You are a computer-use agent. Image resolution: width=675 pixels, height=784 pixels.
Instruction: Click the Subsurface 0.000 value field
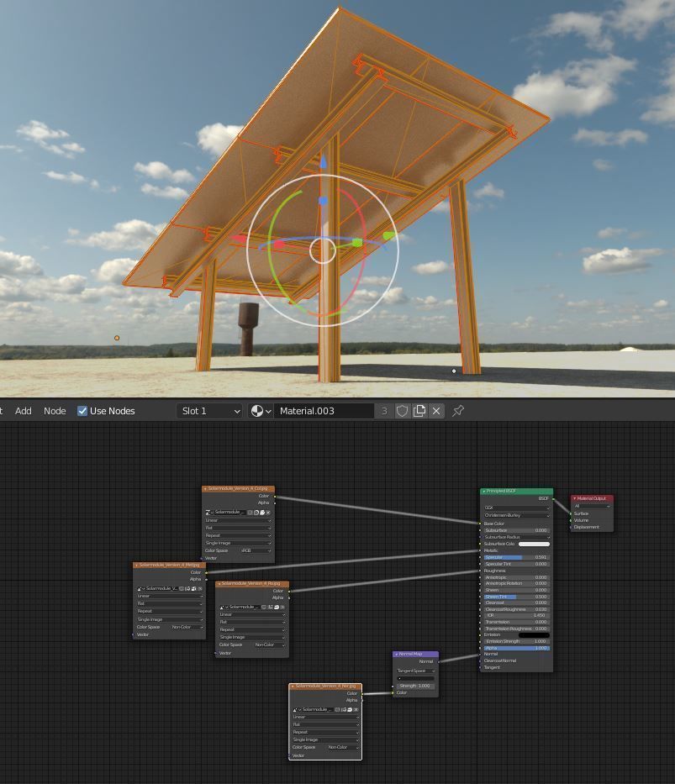point(517,530)
